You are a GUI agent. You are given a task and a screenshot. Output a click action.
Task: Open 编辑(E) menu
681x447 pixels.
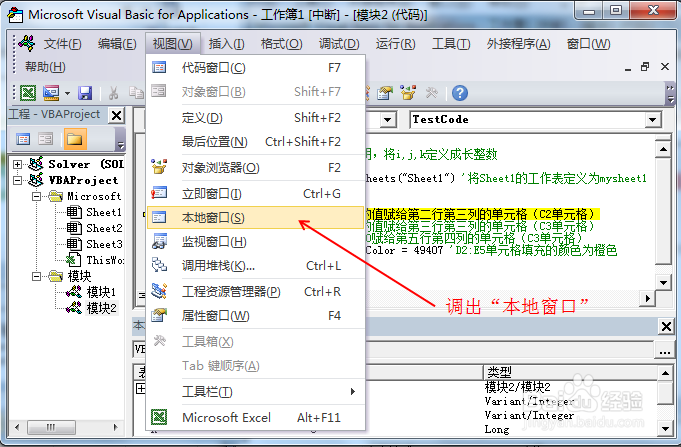pyautogui.click(x=117, y=44)
